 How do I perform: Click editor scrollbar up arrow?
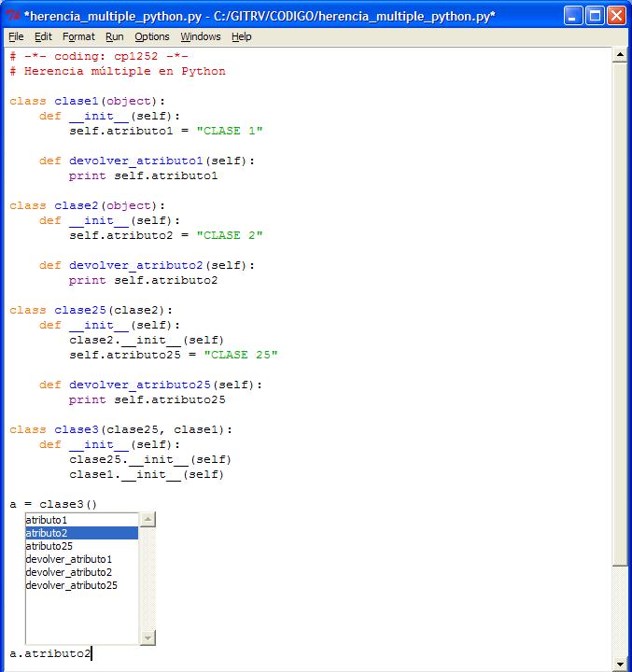click(x=620, y=55)
